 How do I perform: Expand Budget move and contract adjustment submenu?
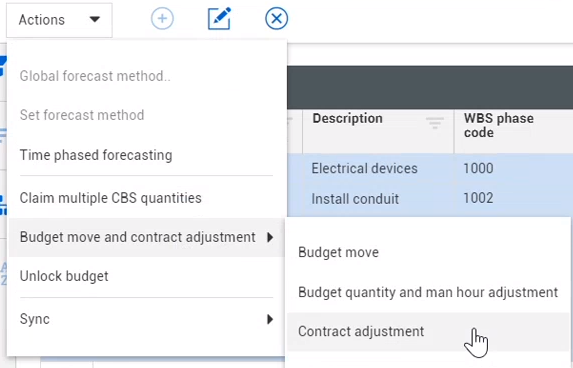point(146,237)
